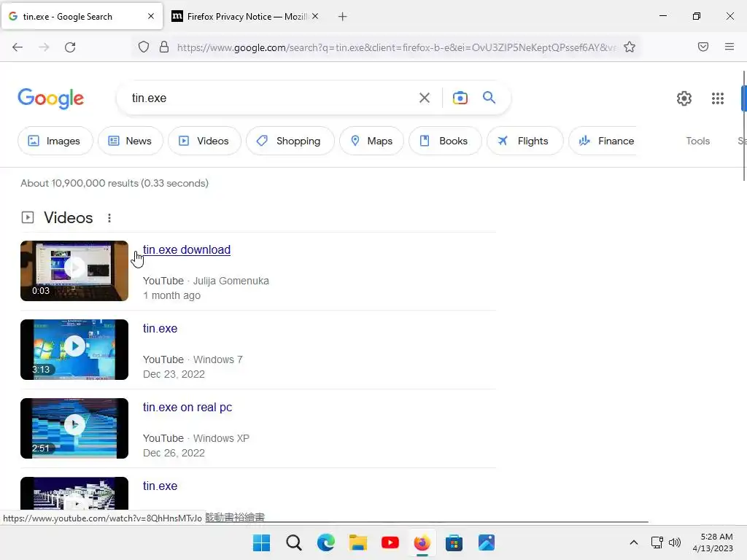The image size is (747, 560).
Task: Filter results by Maps
Action: (x=371, y=141)
